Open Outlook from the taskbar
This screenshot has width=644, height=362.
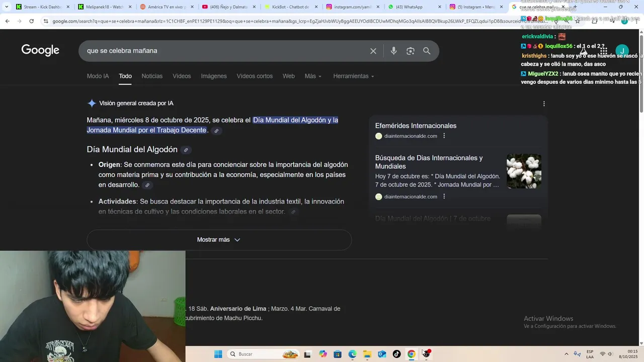coord(382,354)
